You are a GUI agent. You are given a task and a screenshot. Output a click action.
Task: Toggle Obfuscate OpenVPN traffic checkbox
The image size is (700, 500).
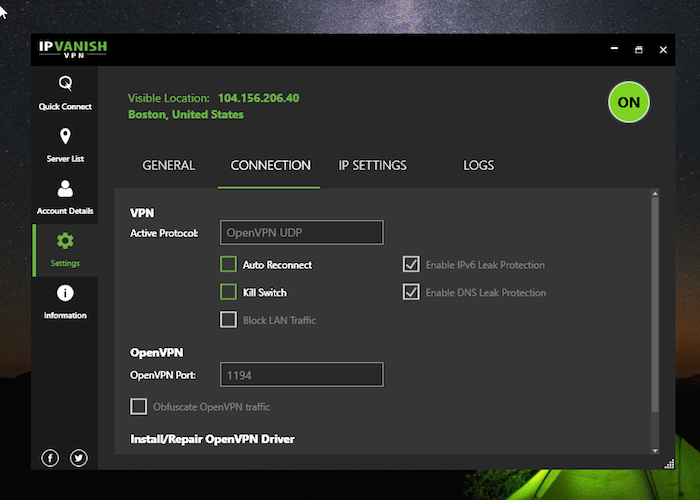tap(138, 407)
